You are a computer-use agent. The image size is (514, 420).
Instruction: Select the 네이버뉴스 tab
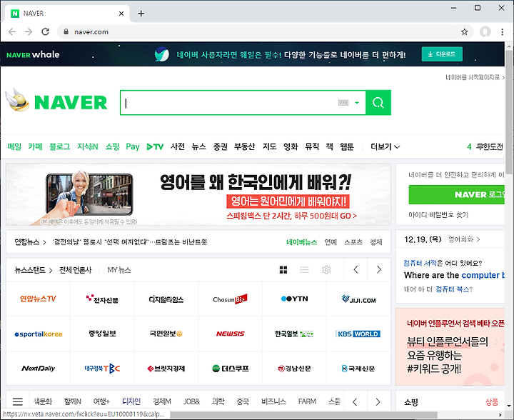click(301, 242)
